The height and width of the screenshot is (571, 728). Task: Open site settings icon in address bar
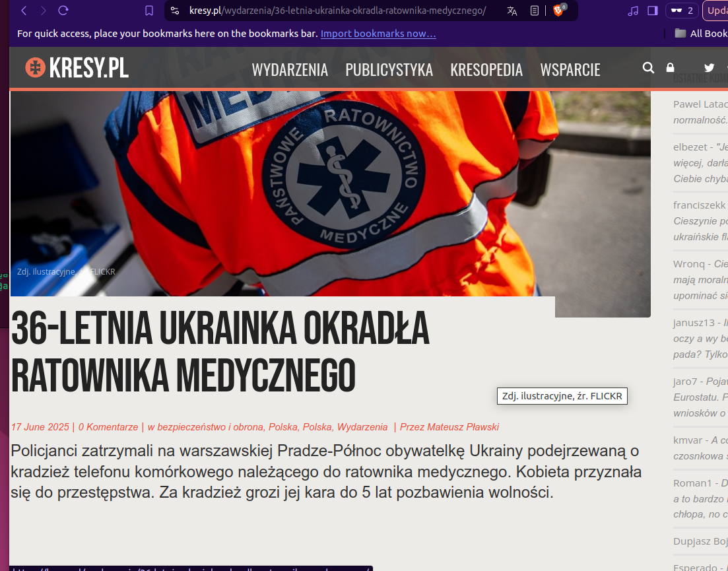[x=175, y=11]
